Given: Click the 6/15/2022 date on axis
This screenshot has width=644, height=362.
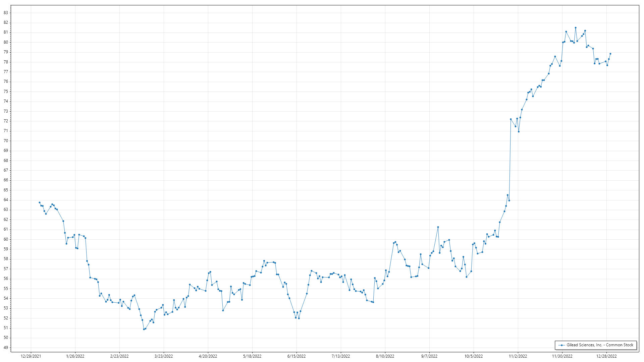Looking at the screenshot, I should tap(297, 356).
